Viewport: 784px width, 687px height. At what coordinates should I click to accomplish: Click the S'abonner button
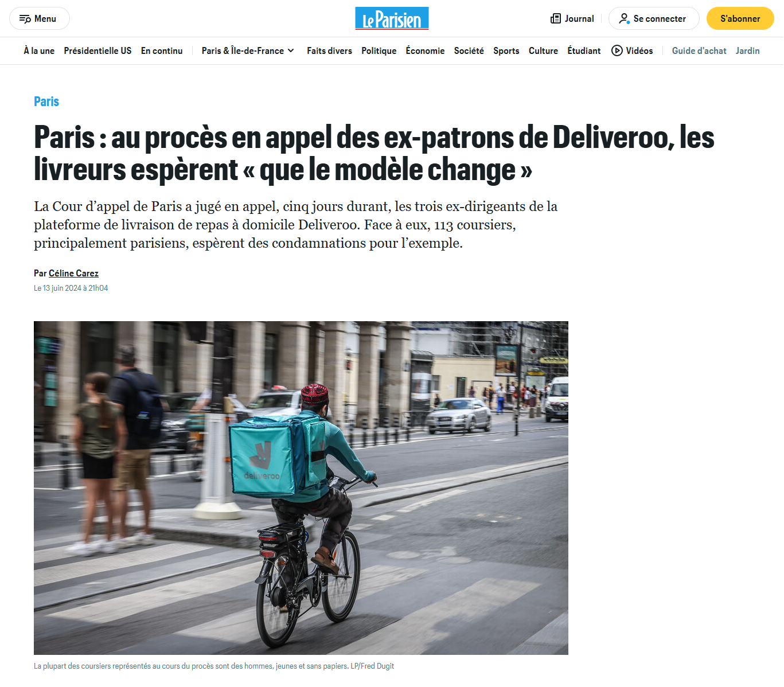[740, 18]
